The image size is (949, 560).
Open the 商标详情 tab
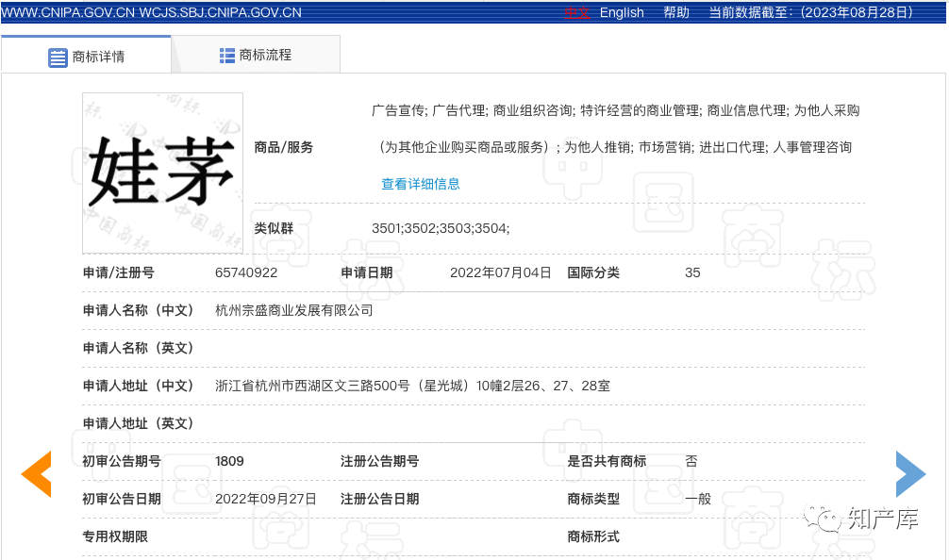(x=98, y=57)
